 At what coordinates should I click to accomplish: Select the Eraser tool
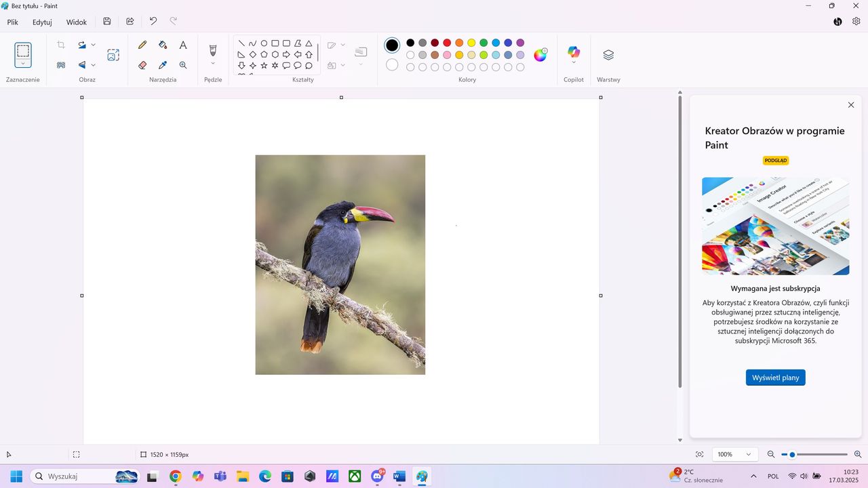pyautogui.click(x=142, y=65)
